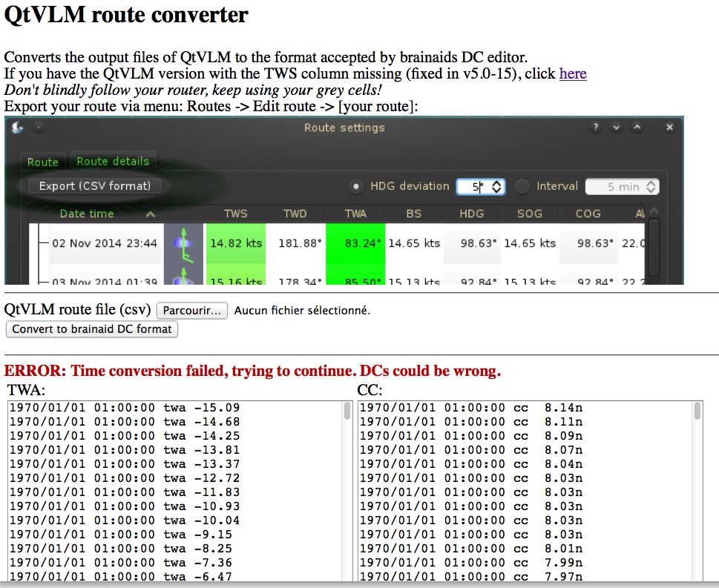The image size is (719, 588).
Task: Click the TWS column header
Action: tap(236, 214)
